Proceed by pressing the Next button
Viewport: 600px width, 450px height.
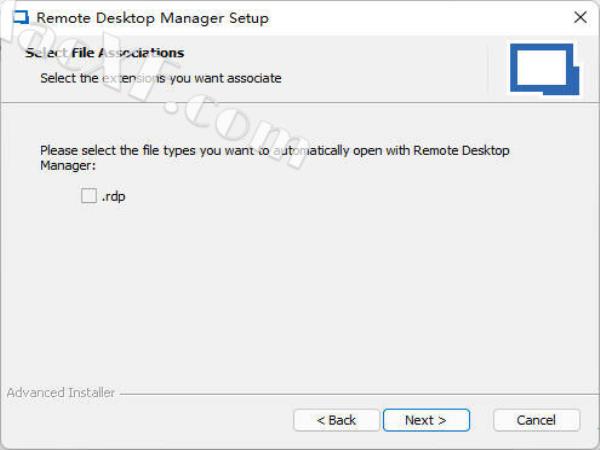425,420
